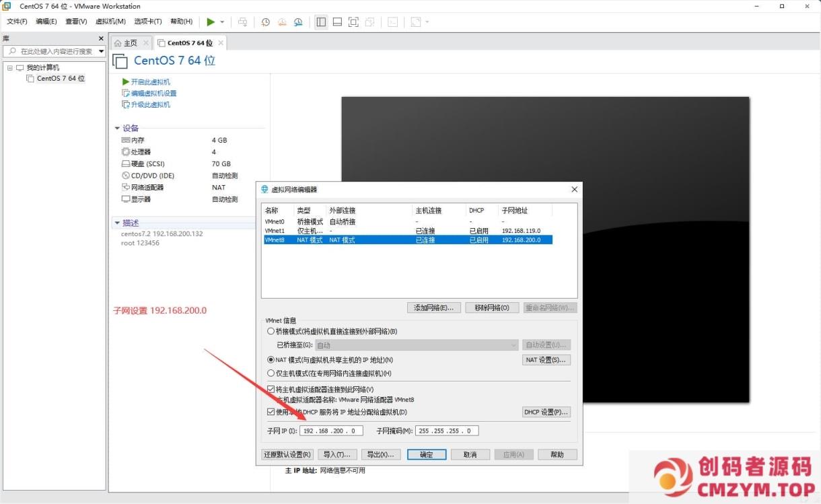Toggle the thumbnail bar view icon
This screenshot has width=821, height=504.
337,22
